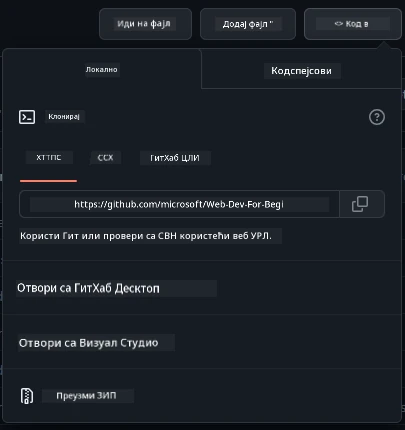
Task: Open the Код dropdown button
Action: point(353,24)
